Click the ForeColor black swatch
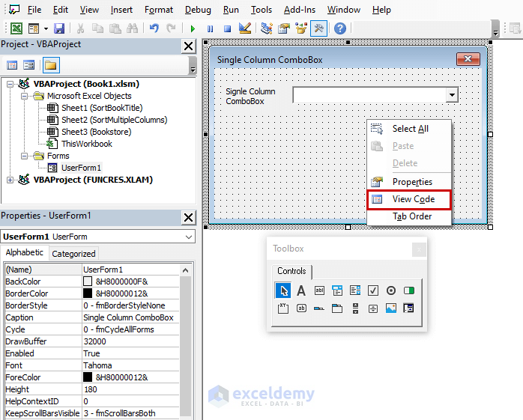 click(x=88, y=377)
